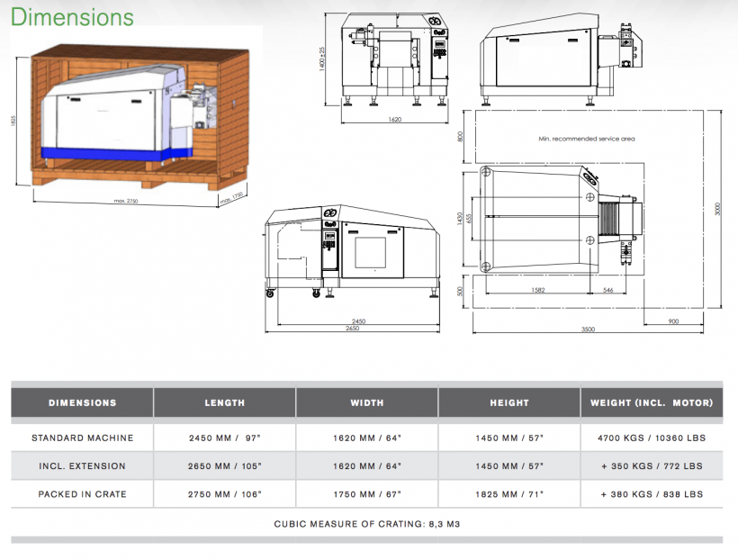This screenshot has height=560, width=738.
Task: Click the PACKED IN CRATE row label
Action: click(x=82, y=494)
